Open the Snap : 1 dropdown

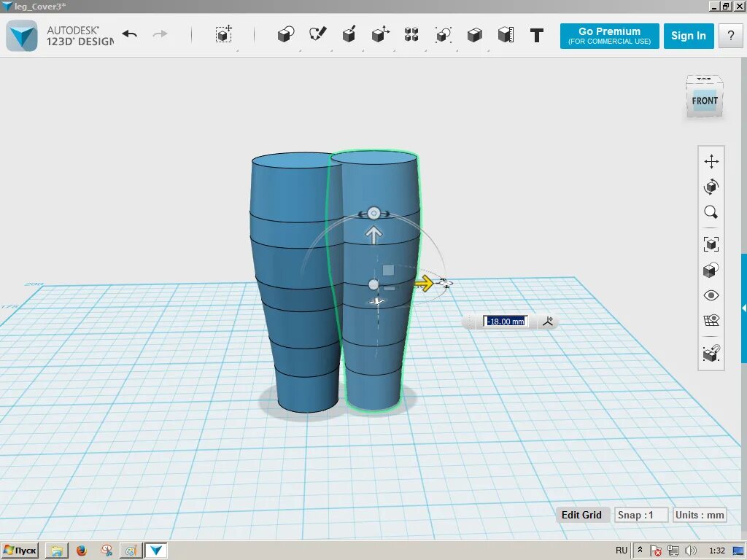point(640,515)
